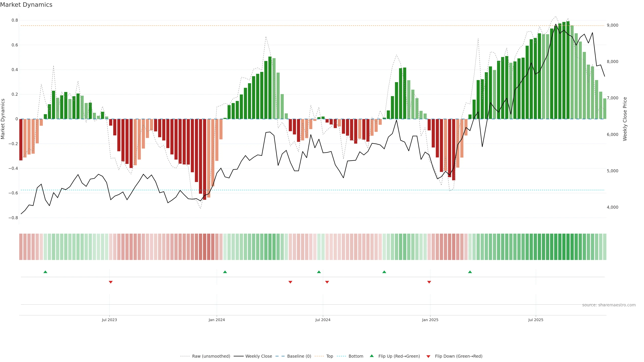
Task: Toggle the Baseline (0) legend entry
Action: pyautogui.click(x=299, y=356)
